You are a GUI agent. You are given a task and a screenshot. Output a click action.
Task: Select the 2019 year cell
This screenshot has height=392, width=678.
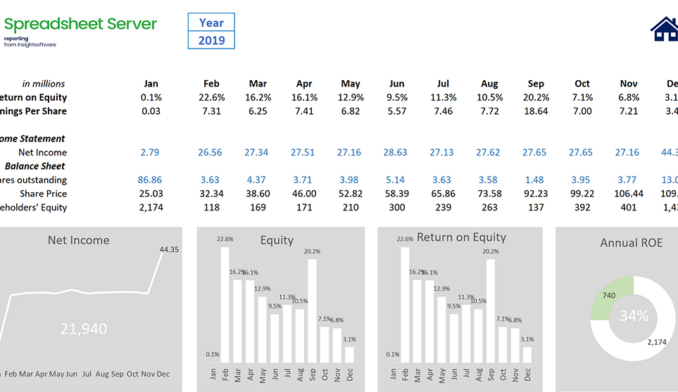point(211,40)
